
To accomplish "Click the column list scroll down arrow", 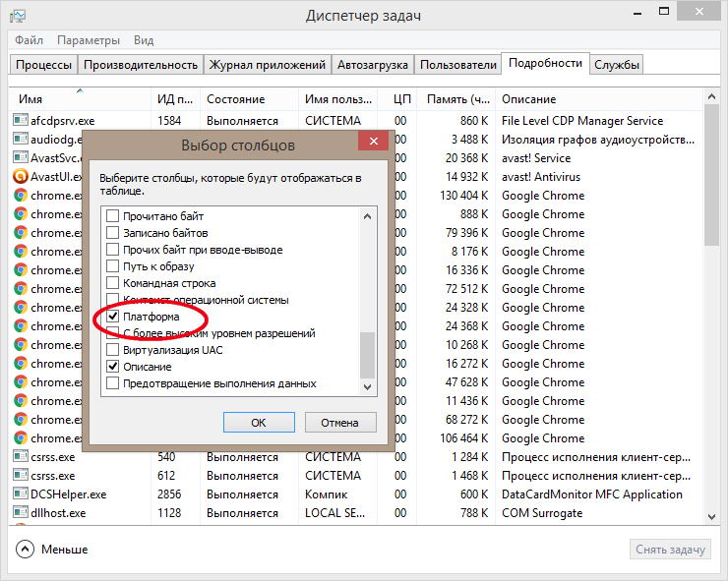I will pos(367,386).
